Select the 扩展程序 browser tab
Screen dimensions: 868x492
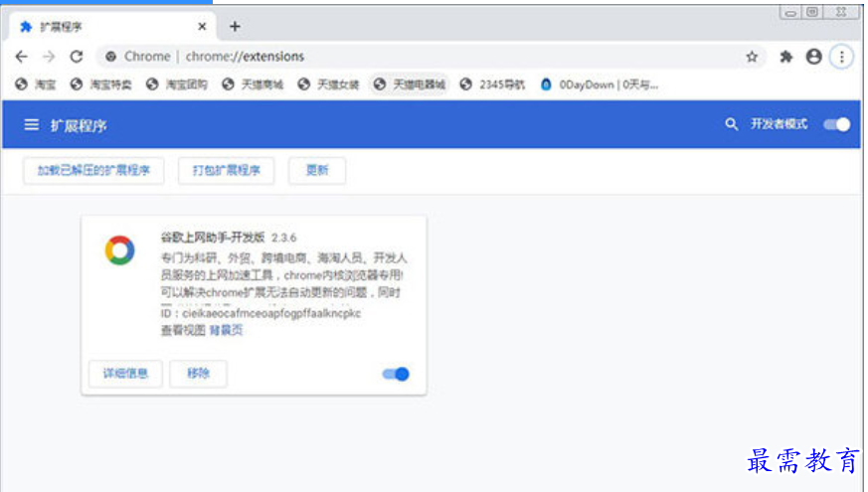tap(112, 26)
